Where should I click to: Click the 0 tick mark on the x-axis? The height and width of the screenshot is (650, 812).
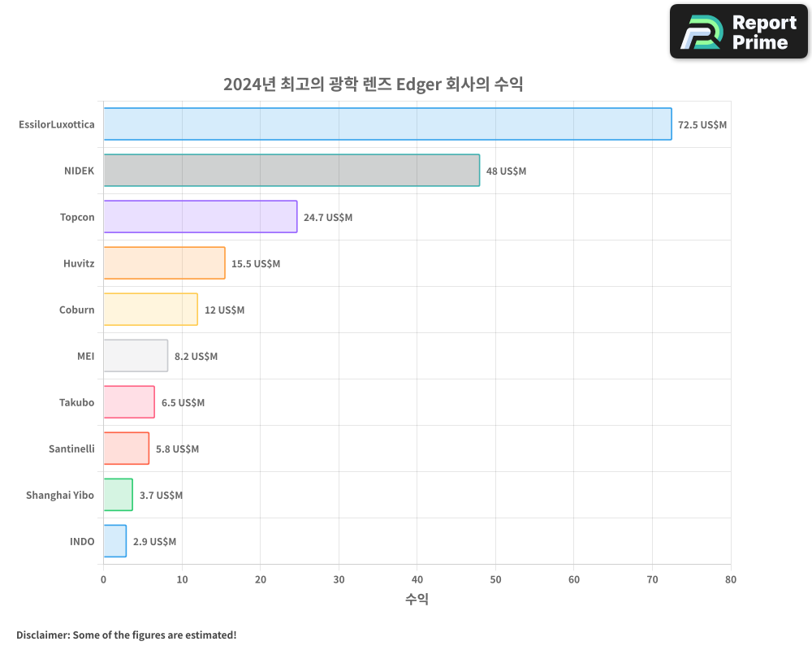102,579
